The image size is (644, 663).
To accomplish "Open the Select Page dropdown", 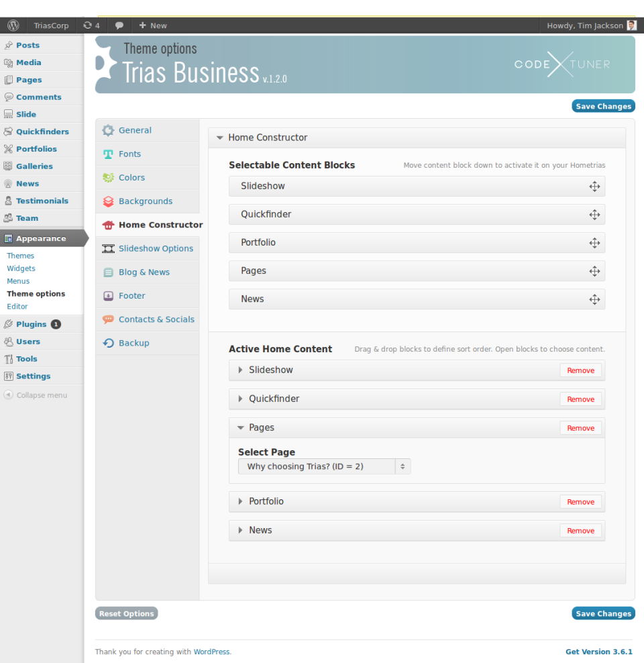I will tap(324, 466).
